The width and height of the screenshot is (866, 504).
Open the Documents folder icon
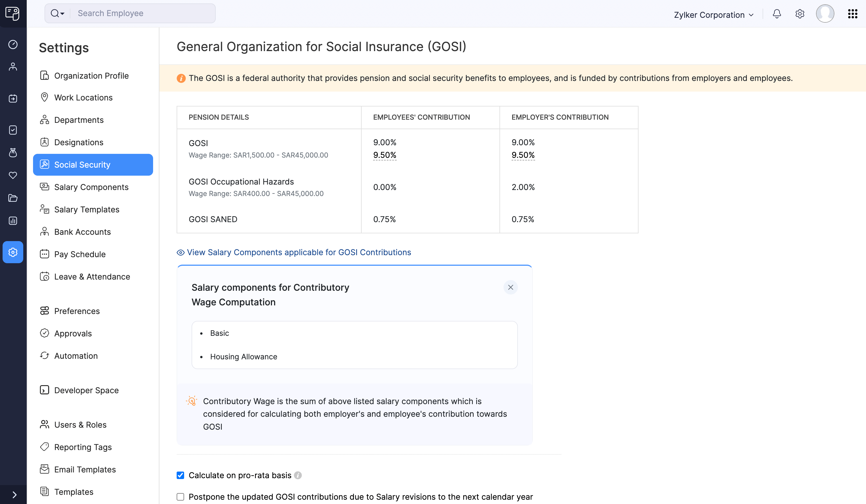pos(13,198)
